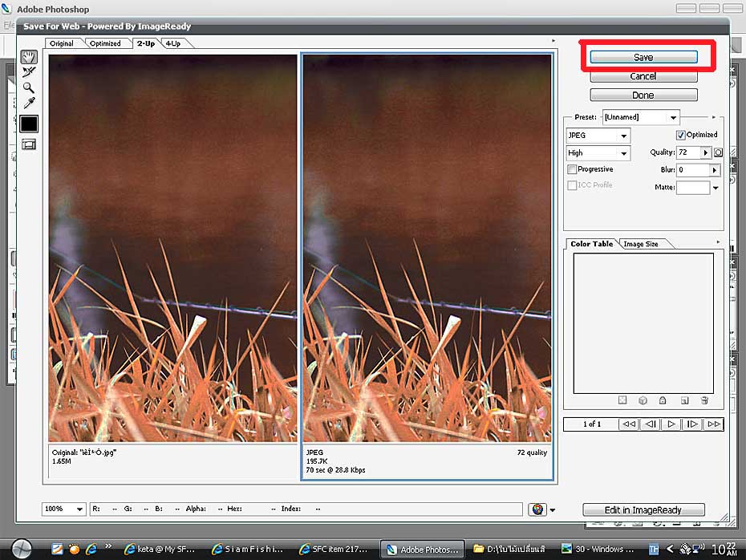Switch to keta @ My SF taskbar window
Screen dimensions: 746x560
[160, 549]
